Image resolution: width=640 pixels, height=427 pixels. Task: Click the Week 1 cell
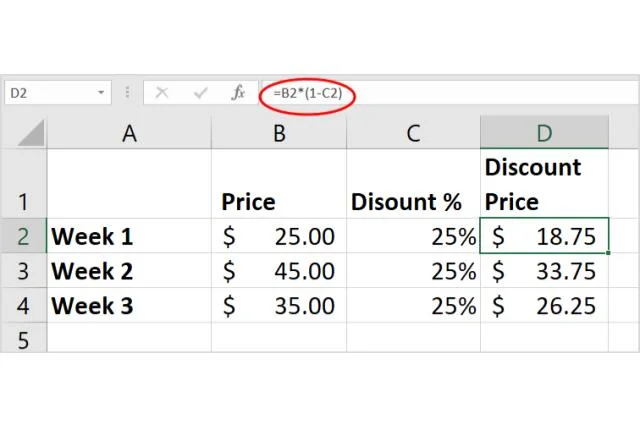(x=129, y=237)
